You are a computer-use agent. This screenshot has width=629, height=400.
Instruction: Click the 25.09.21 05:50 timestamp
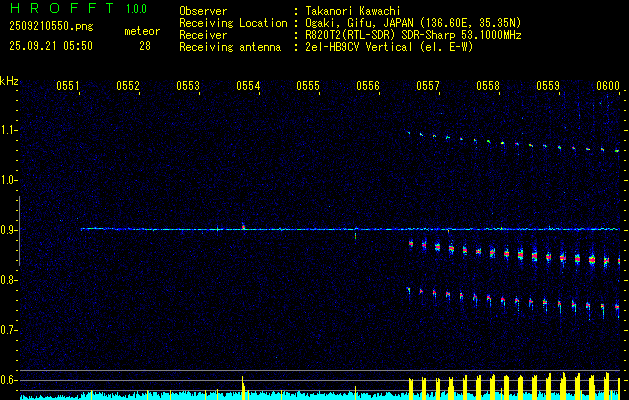[x=50, y=46]
